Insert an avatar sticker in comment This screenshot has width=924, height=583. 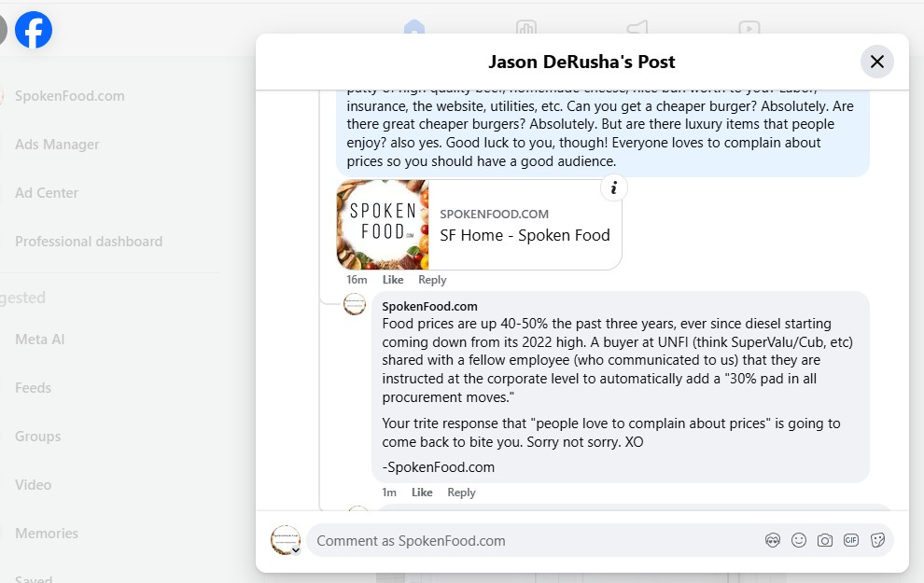tap(773, 540)
